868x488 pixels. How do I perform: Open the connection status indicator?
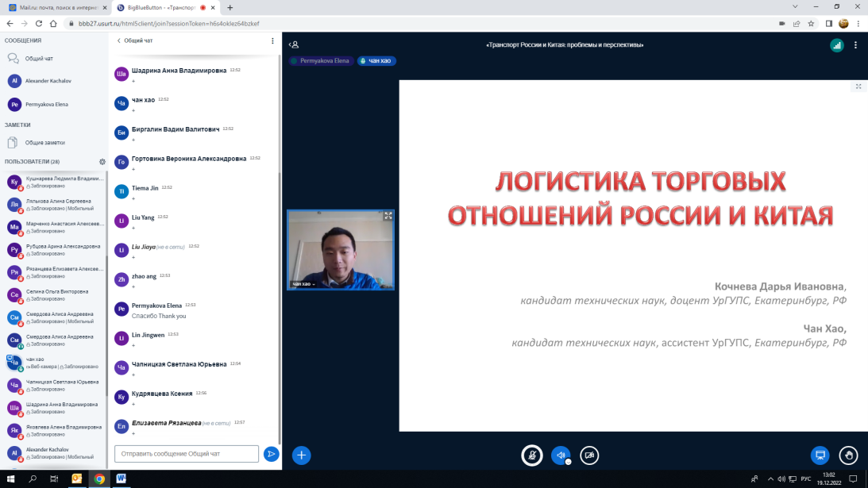[836, 45]
